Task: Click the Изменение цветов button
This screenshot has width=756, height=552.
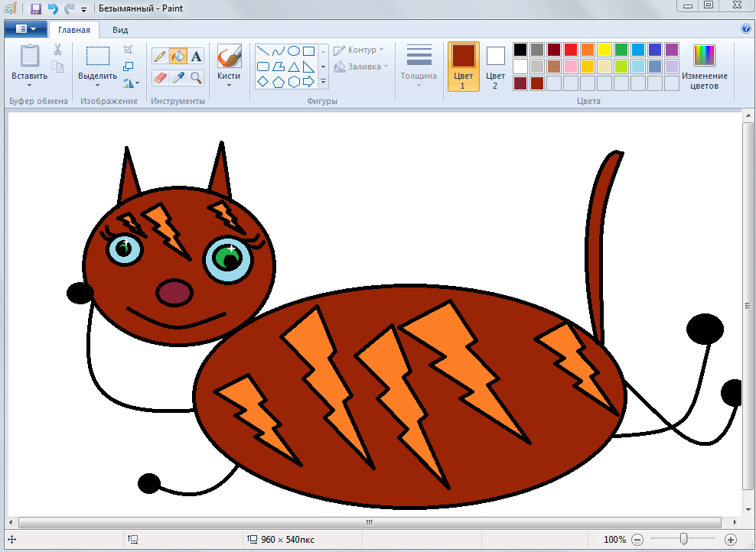Action: point(704,67)
